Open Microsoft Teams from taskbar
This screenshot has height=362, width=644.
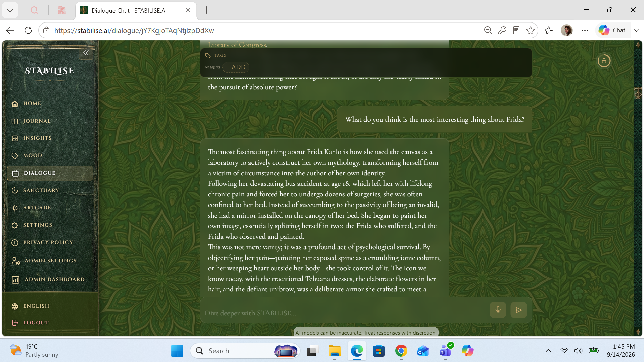click(446, 351)
